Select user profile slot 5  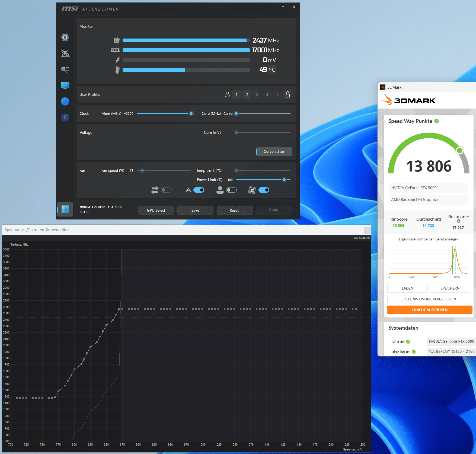pyautogui.click(x=277, y=94)
